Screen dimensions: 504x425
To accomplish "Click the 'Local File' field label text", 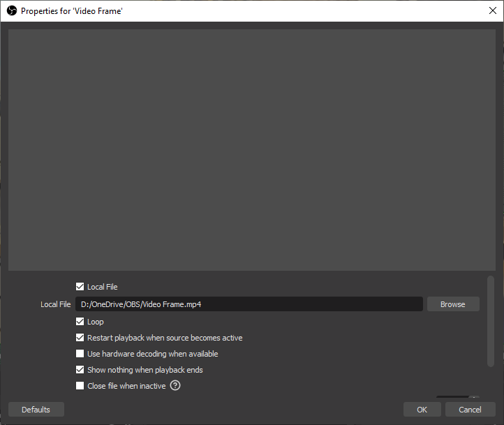I will click(56, 304).
